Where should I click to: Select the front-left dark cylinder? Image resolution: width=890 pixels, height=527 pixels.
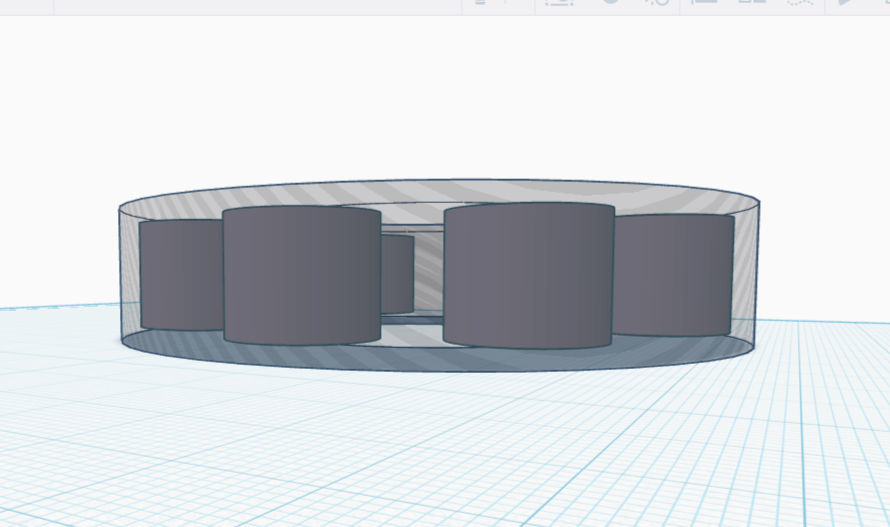[x=302, y=275]
